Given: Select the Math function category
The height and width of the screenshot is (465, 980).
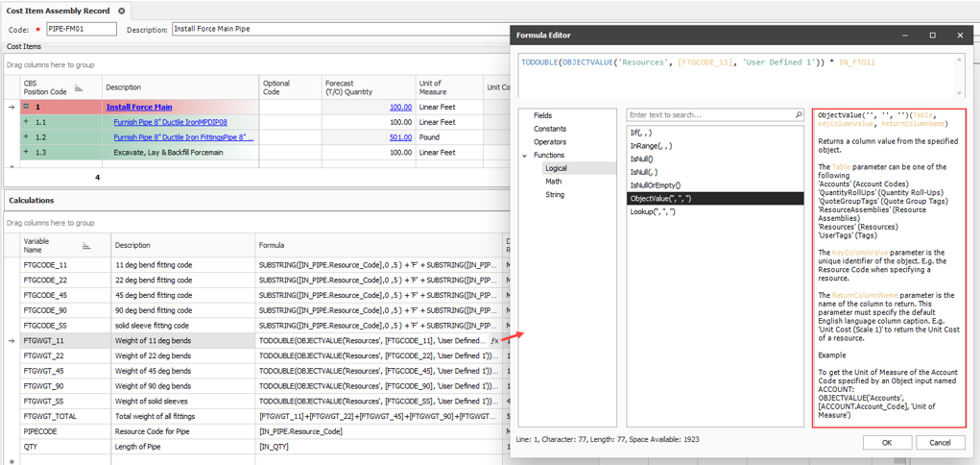Looking at the screenshot, I should tap(553, 182).
